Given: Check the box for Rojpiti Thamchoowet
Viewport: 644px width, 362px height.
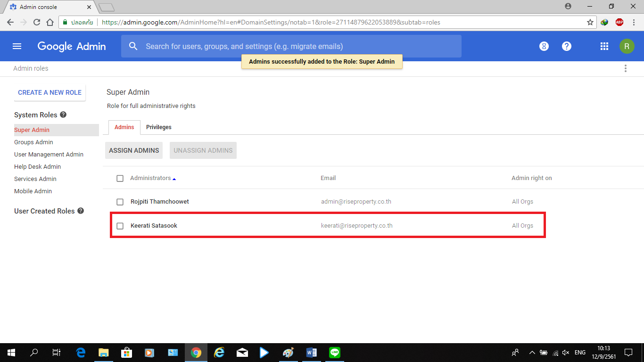Looking at the screenshot, I should pyautogui.click(x=120, y=202).
